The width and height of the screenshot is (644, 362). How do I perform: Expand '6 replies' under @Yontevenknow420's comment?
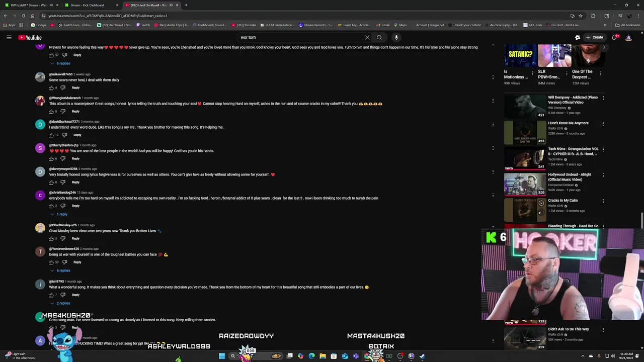click(60, 270)
